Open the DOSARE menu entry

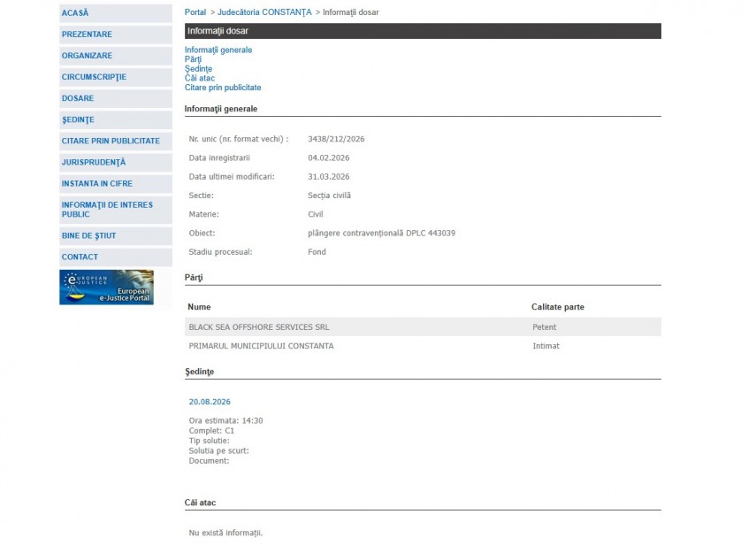coord(78,98)
